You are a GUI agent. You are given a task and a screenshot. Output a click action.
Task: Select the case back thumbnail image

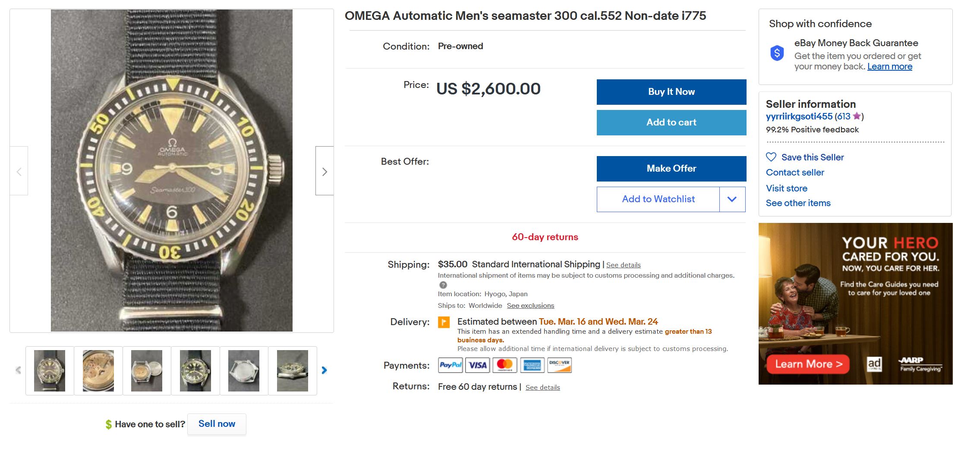244,371
